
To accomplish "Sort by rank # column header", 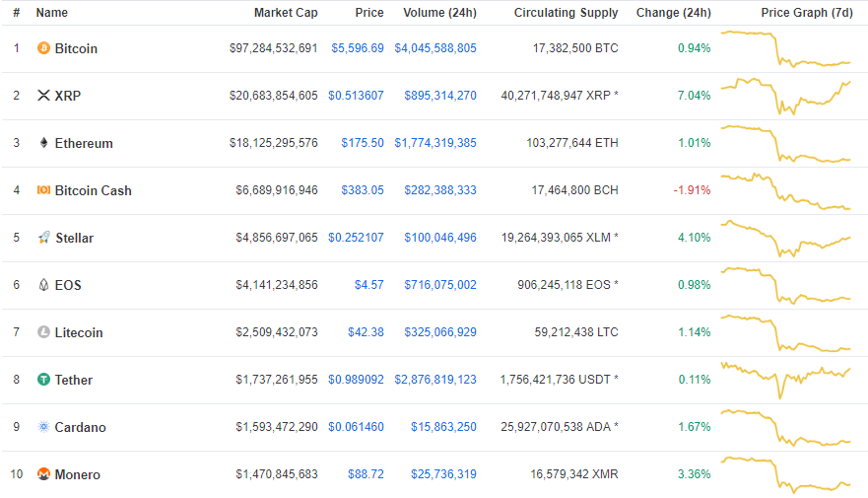I will pos(17,12).
